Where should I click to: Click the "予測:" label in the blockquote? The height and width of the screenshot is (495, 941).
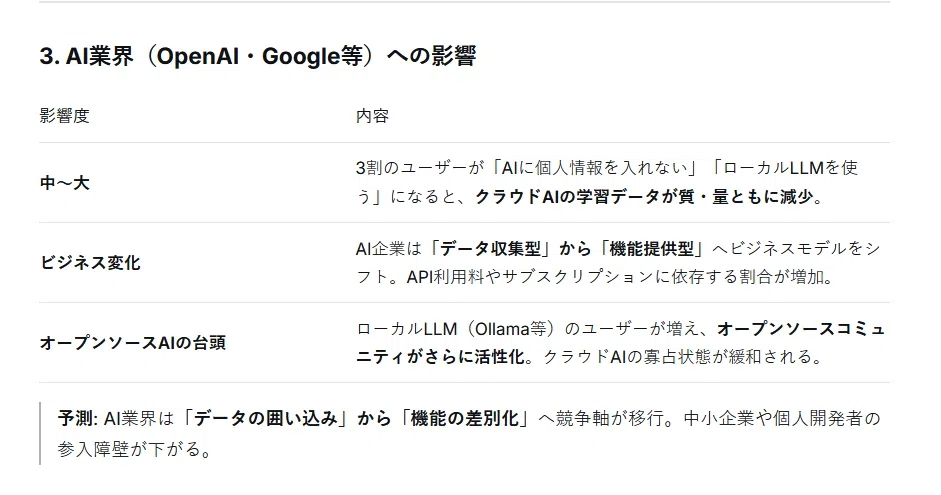coord(78,418)
